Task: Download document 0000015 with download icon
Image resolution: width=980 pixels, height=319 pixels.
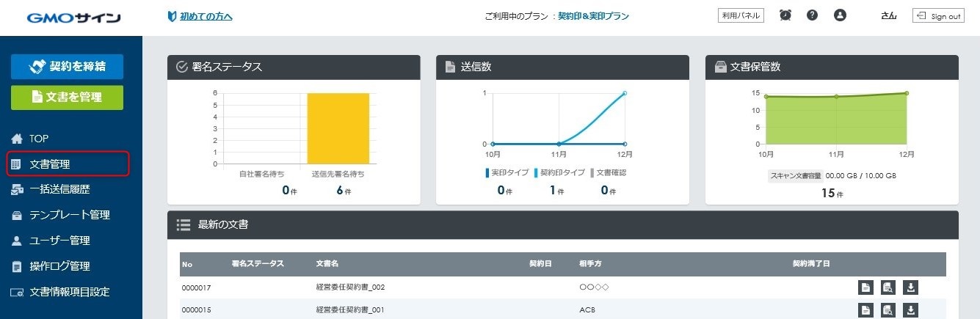Action: [910, 310]
